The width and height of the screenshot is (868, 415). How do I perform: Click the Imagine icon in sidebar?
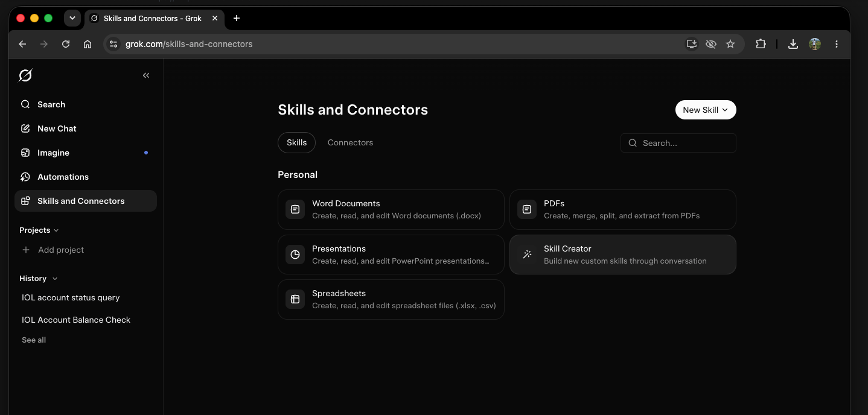(x=25, y=153)
